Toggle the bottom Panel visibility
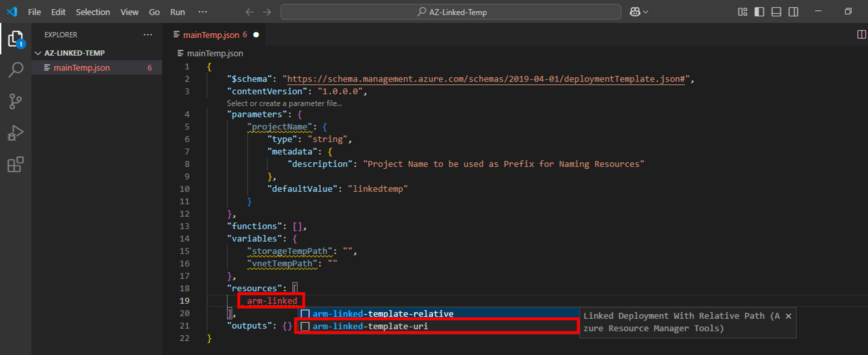This screenshot has width=868, height=355. (x=776, y=12)
